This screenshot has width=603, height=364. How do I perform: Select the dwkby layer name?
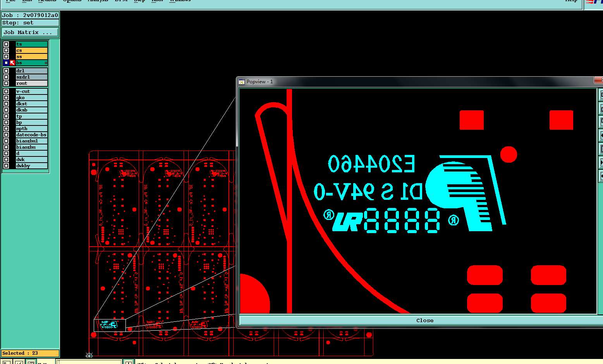pyautogui.click(x=31, y=166)
